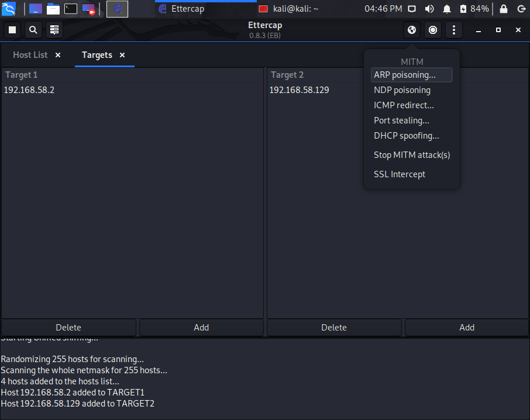Open the file manager panel icon
Viewport: 530px width, 420px height.
click(53, 9)
